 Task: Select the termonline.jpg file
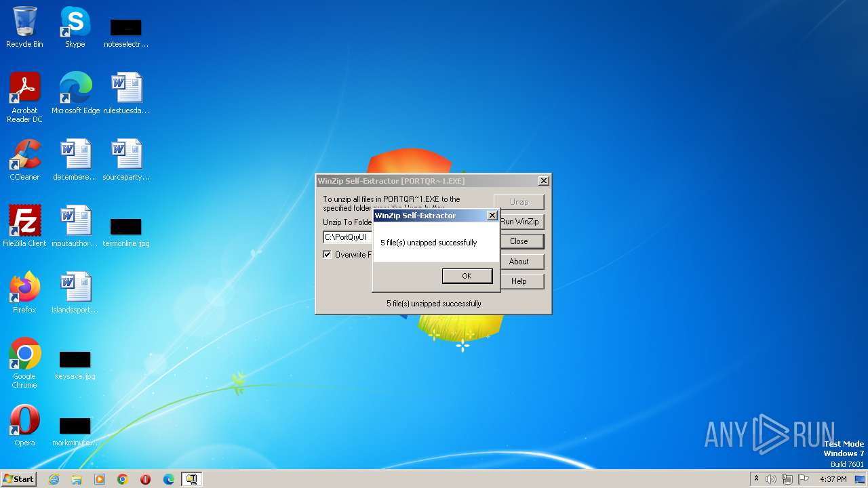[x=126, y=232]
